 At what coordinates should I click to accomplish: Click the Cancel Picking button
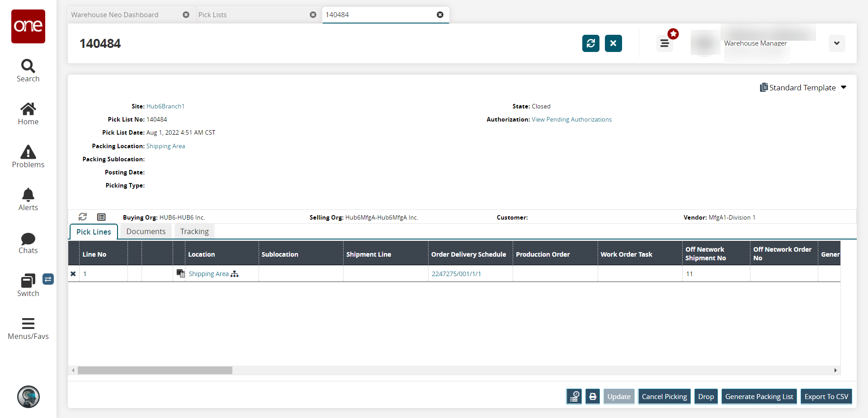(664, 397)
